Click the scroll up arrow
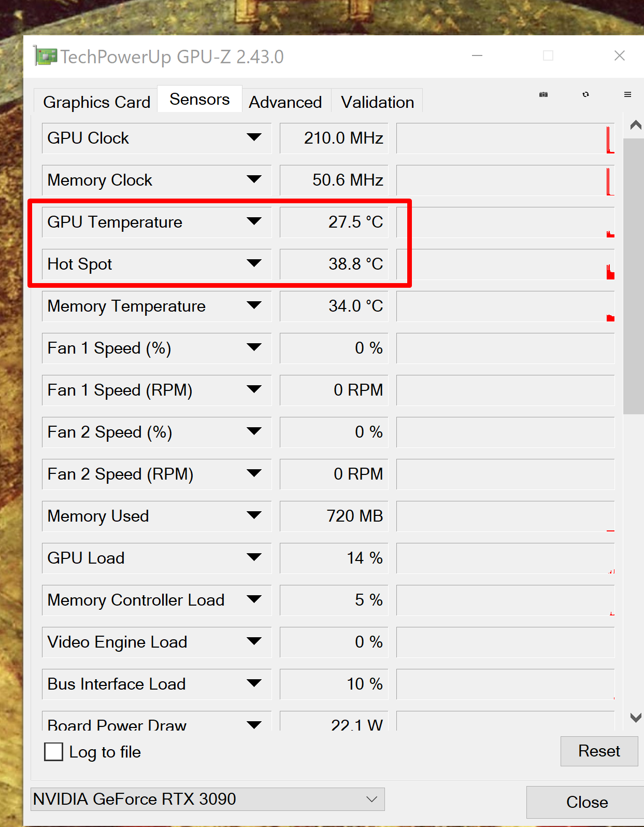The width and height of the screenshot is (644, 827). (636, 125)
